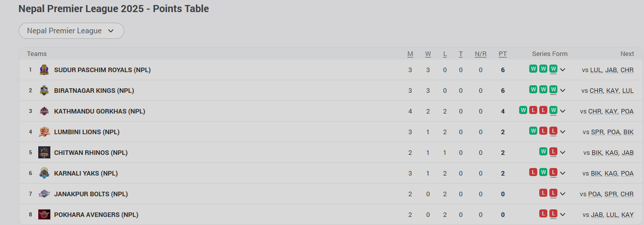Expand Kathmandu Gorkhas series form chevron
Image resolution: width=644 pixels, height=225 pixels.
point(563,111)
